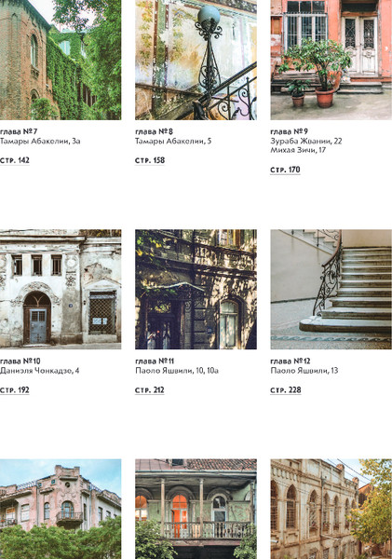Open the green wooden balcony house photo
The width and height of the screenshot is (392, 559).
(196, 509)
